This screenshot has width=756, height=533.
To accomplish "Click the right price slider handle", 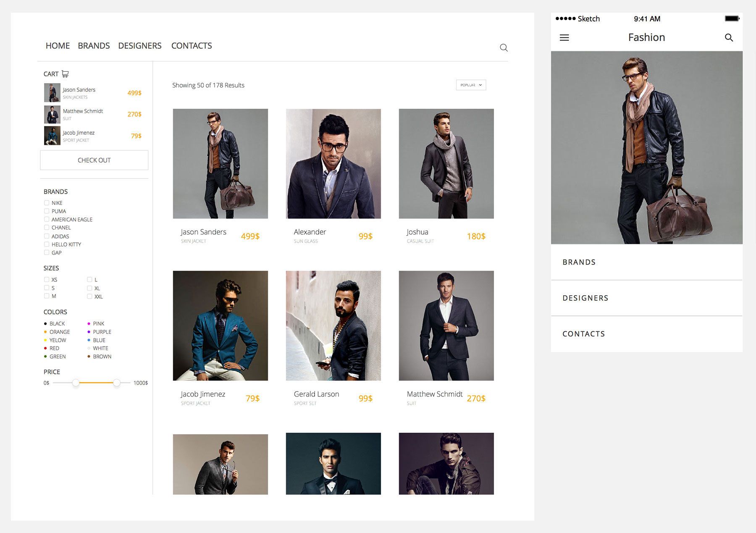I will (x=117, y=383).
